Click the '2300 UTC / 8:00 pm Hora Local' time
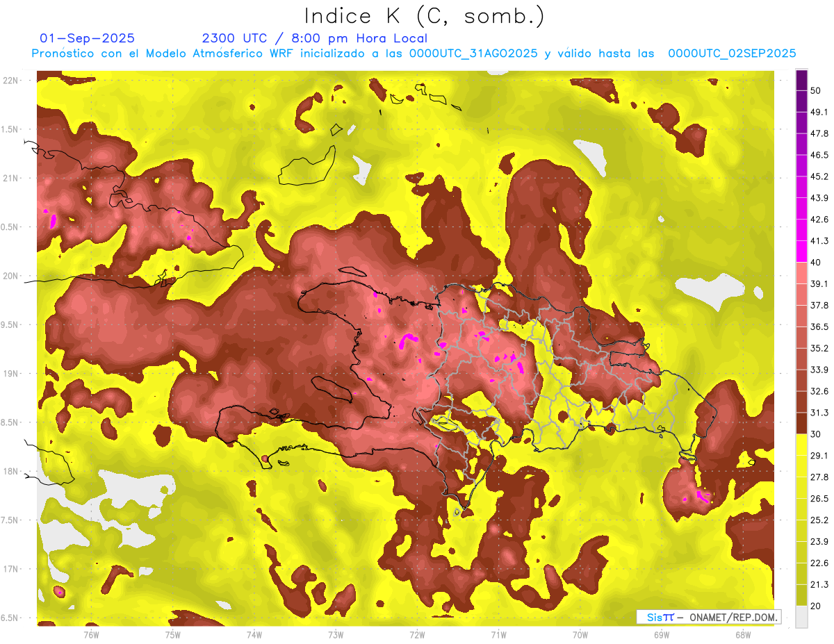This screenshot has width=834, height=644. pos(314,38)
